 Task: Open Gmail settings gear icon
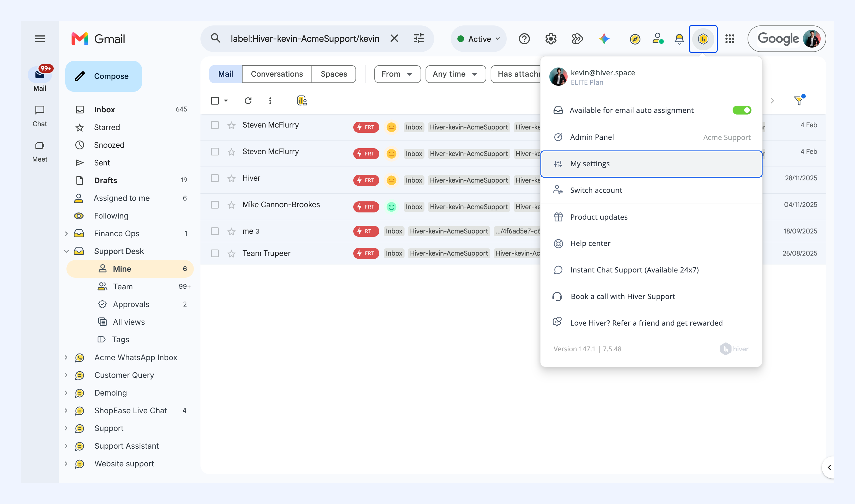click(551, 39)
